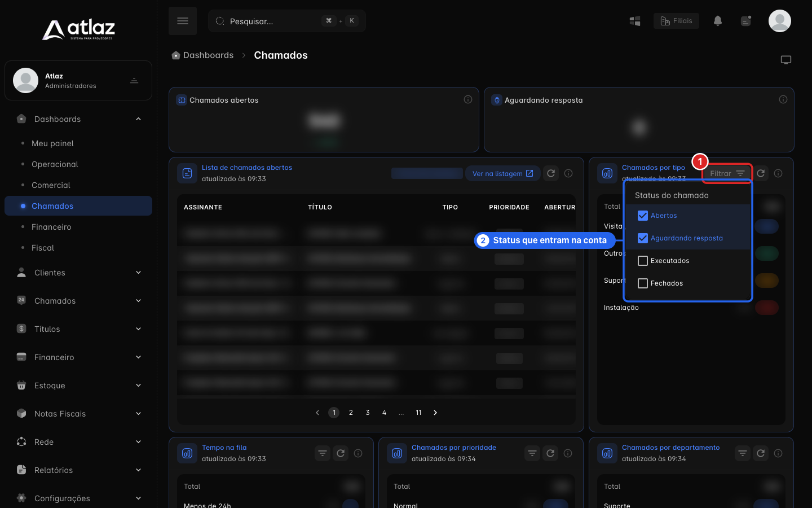The height and width of the screenshot is (508, 812).
Task: Show info for Lista de chamados abertos
Action: (568, 173)
